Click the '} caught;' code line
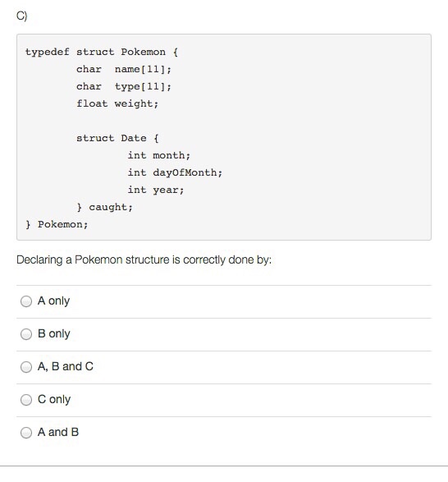The width and height of the screenshot is (448, 482). point(104,207)
